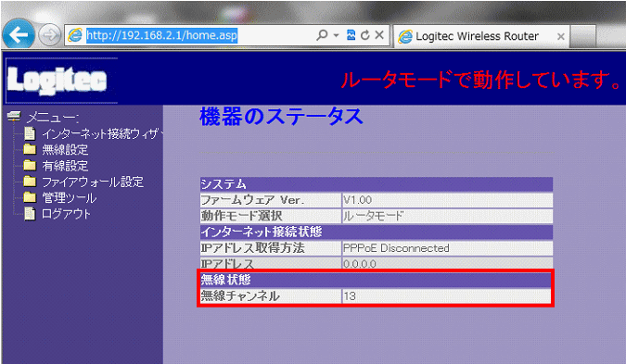Click the IPアドレス取得方法 label cell
Image resolution: width=626 pixels, height=364 pixels.
(270, 248)
